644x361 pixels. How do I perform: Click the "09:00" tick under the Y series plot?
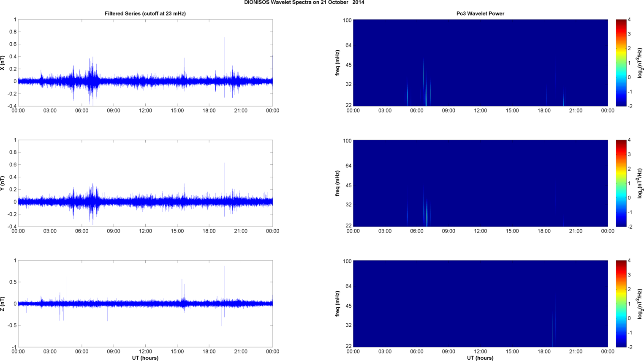click(114, 231)
